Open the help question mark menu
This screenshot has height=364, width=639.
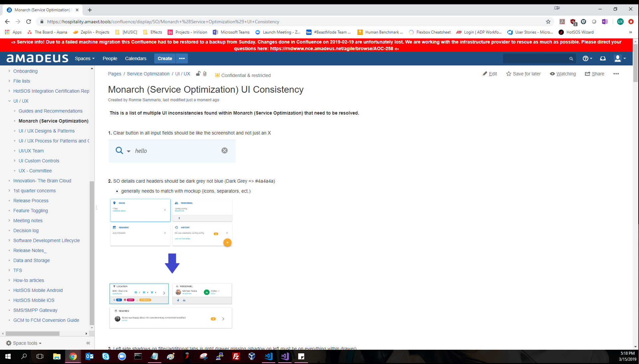click(587, 58)
